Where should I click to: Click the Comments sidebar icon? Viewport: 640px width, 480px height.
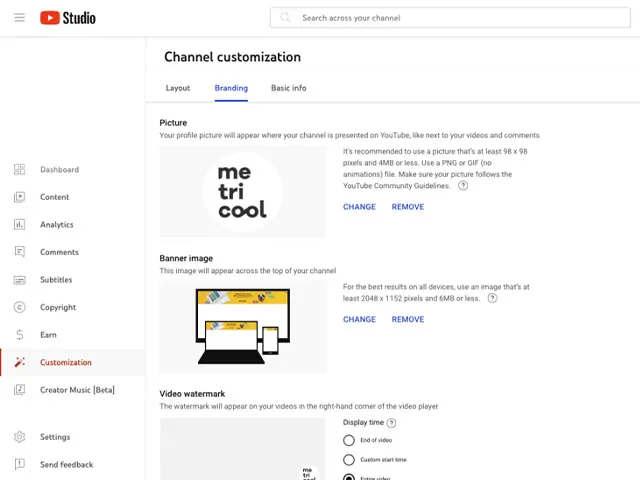coord(19,252)
